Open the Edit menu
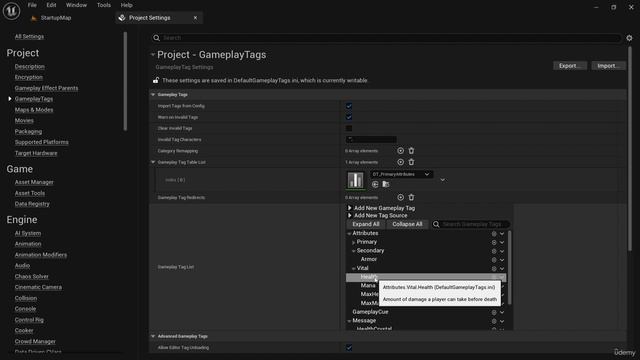Viewport: 640px width, 360px height. pyautogui.click(x=51, y=5)
